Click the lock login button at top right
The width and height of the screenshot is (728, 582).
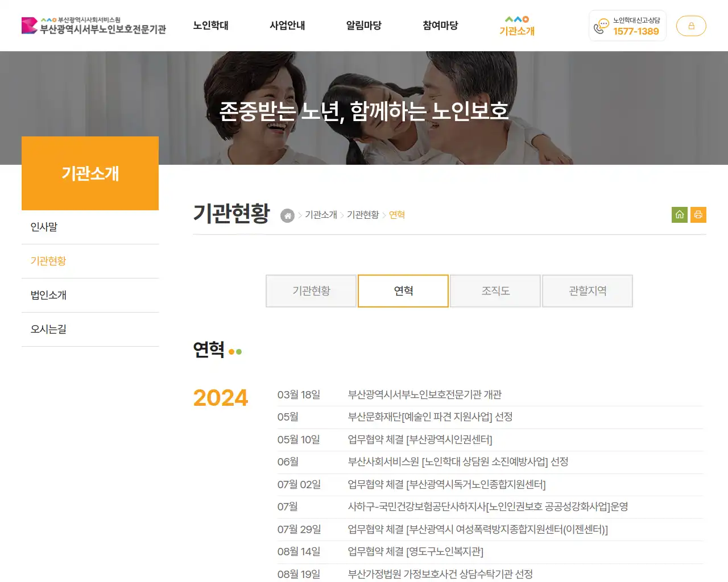click(691, 26)
